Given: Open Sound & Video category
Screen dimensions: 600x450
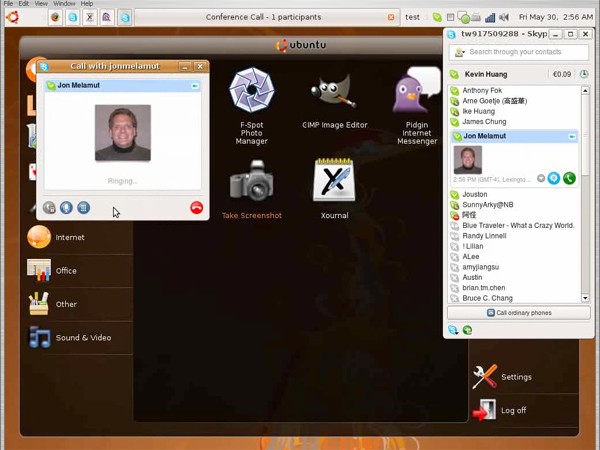Looking at the screenshot, I should click(80, 338).
